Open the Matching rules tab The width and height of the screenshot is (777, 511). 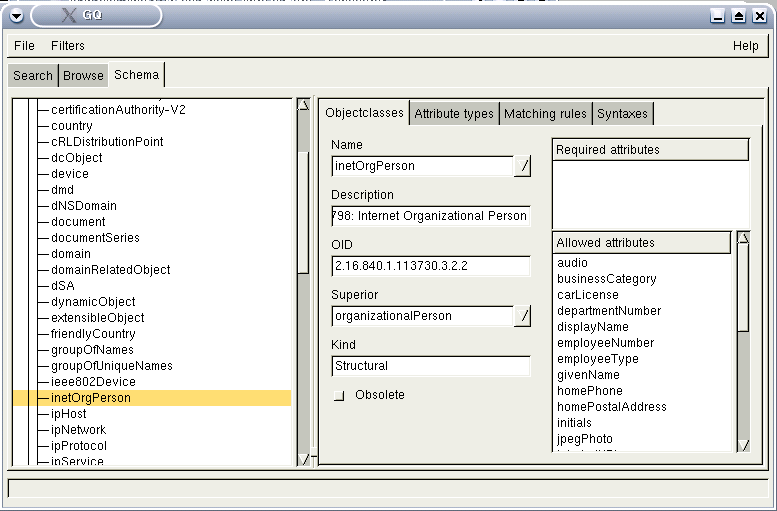[545, 114]
